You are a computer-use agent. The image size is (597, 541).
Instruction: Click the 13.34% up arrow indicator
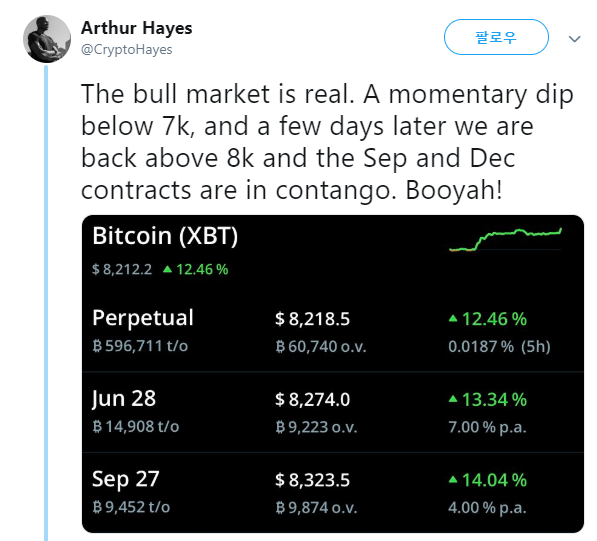[453, 399]
